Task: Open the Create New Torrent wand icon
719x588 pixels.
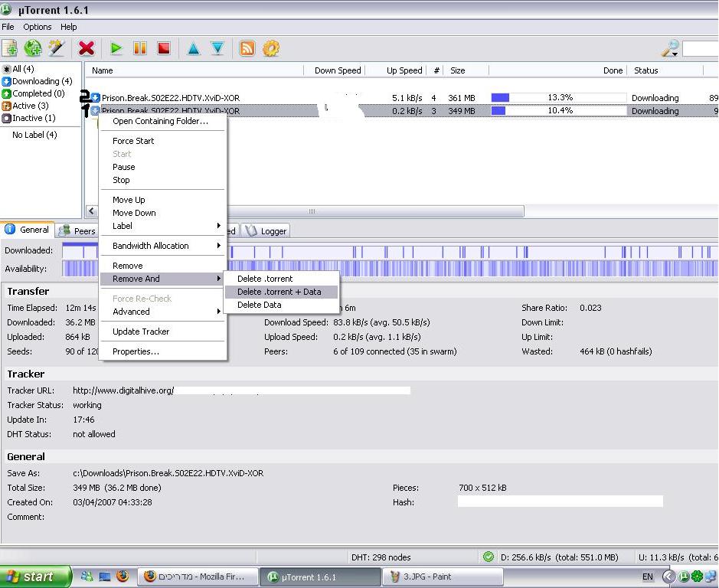Action: click(x=56, y=48)
